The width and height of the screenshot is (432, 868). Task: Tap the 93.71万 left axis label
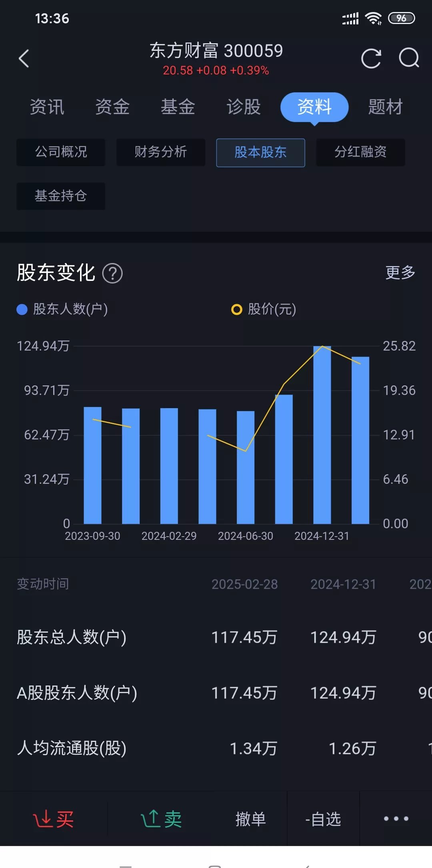tap(47, 390)
